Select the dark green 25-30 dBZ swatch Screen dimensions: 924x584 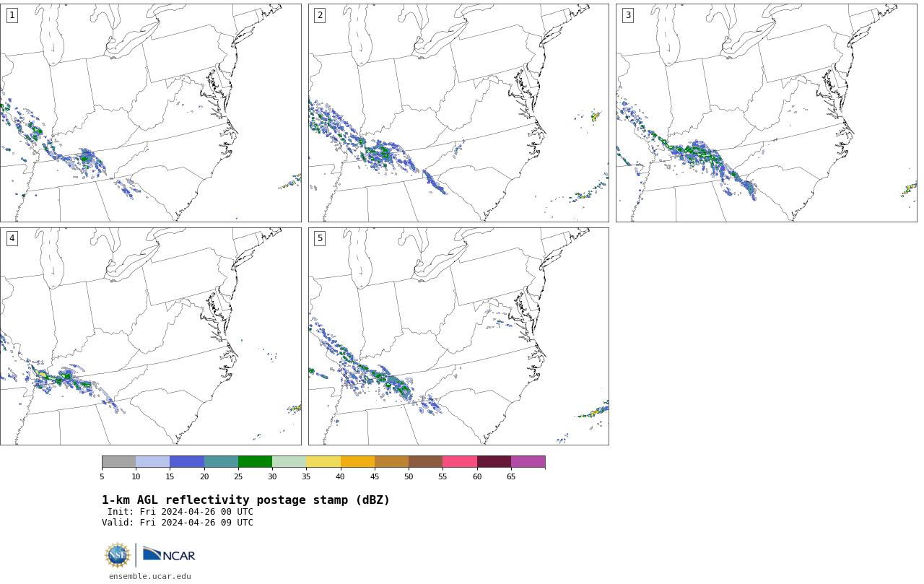255,462
